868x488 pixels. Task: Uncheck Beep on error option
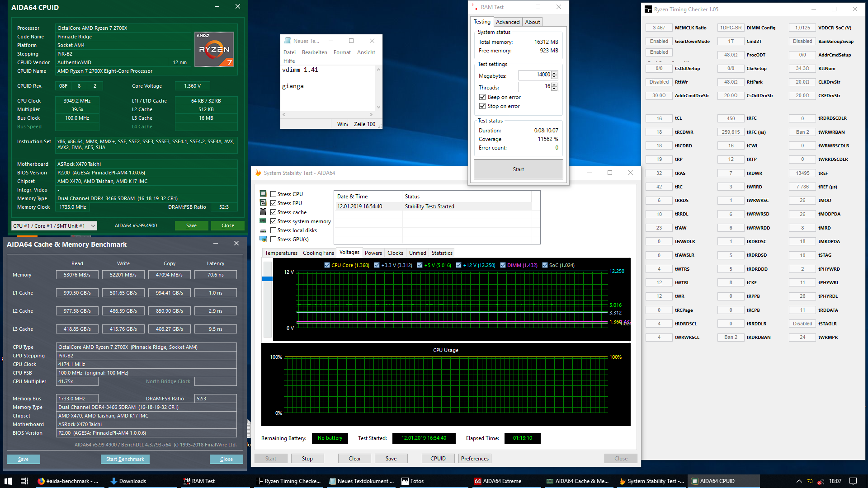coord(482,97)
